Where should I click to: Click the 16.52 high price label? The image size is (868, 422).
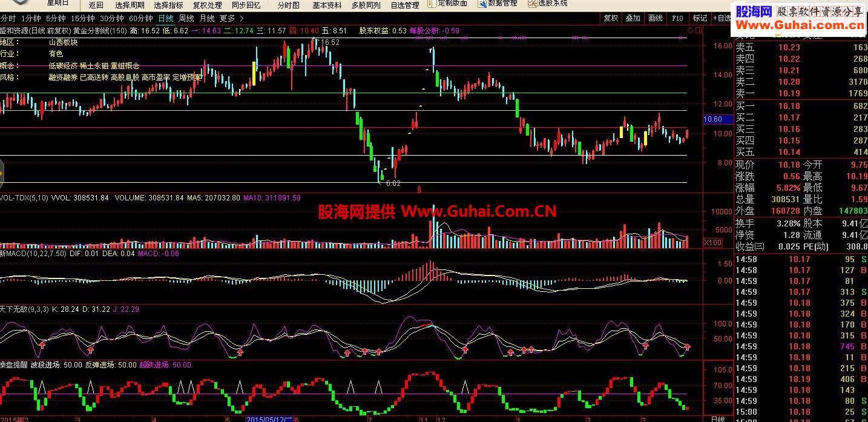(x=330, y=42)
